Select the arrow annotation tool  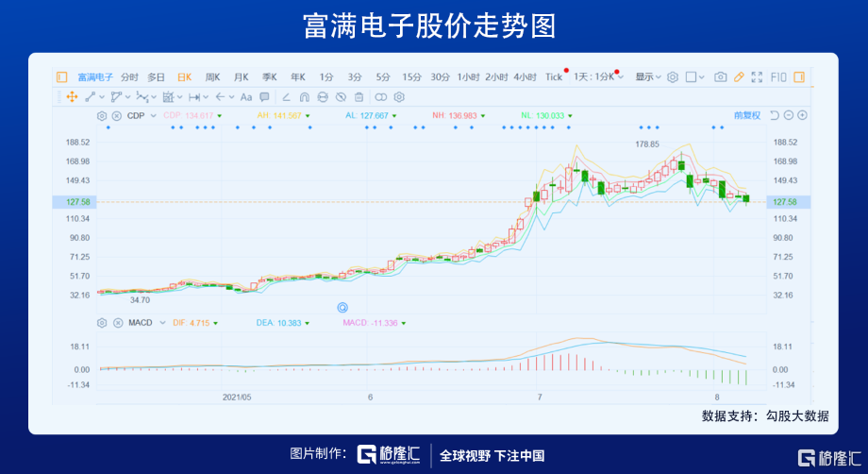coord(220,97)
